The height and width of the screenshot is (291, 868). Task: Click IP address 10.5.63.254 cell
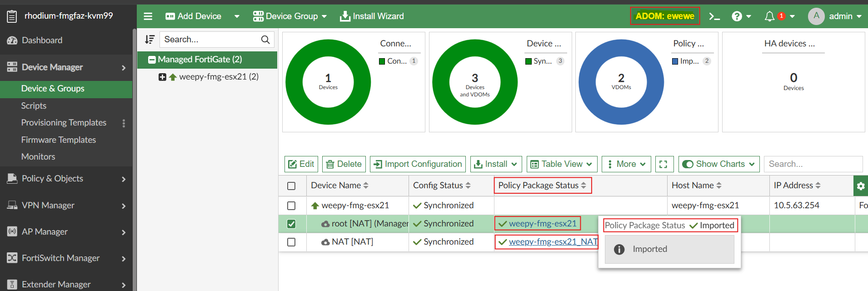[x=797, y=206]
